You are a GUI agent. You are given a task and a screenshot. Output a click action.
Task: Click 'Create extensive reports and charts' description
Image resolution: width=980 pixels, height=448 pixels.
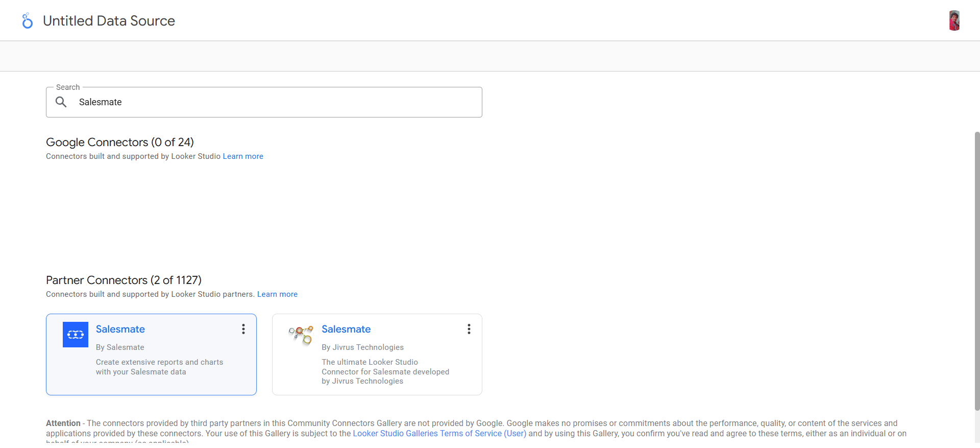[x=159, y=367]
